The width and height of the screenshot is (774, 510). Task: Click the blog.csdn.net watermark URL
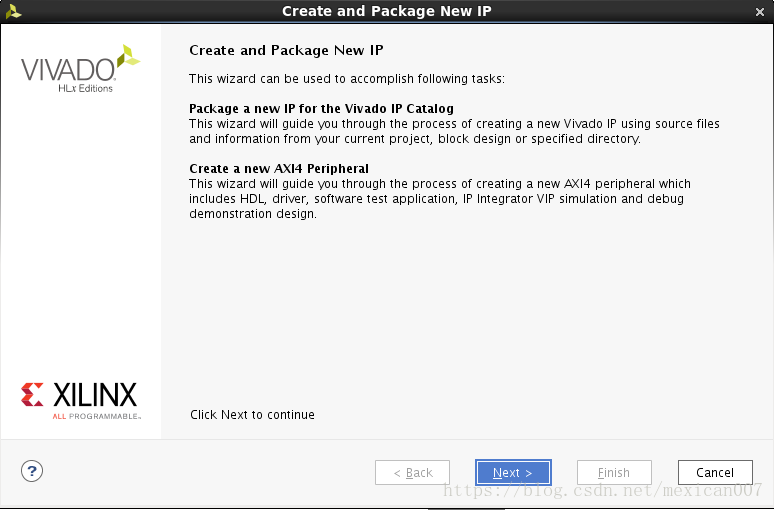pos(603,490)
